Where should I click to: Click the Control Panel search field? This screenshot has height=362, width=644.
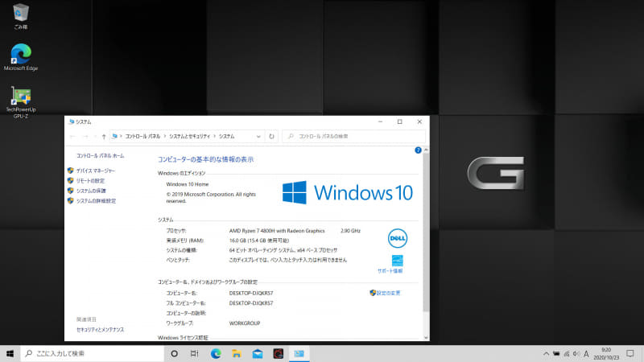click(353, 136)
